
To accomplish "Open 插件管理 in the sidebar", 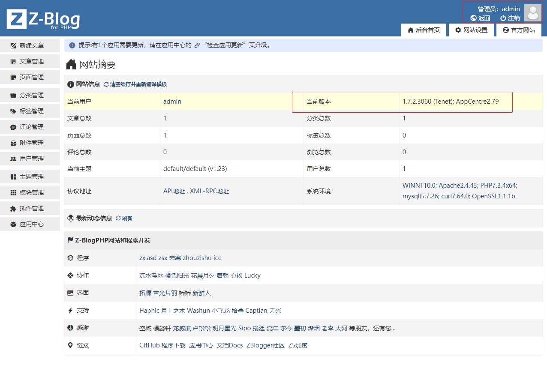I will (30, 208).
